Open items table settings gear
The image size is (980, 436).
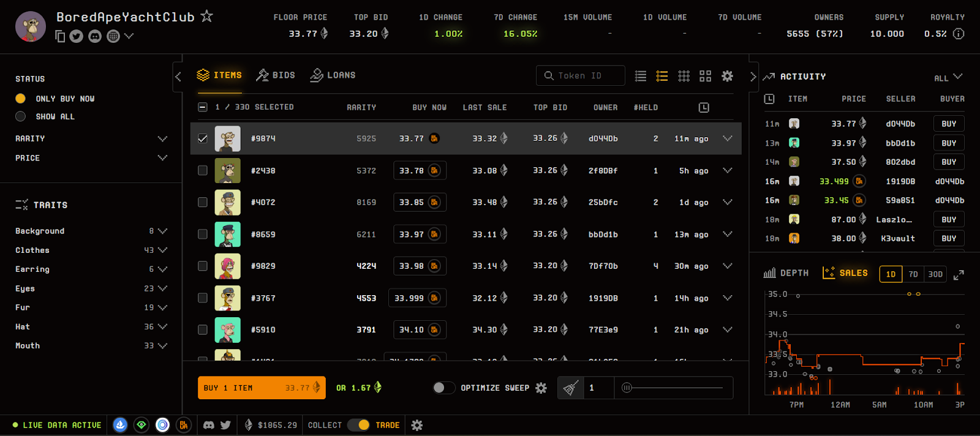727,76
